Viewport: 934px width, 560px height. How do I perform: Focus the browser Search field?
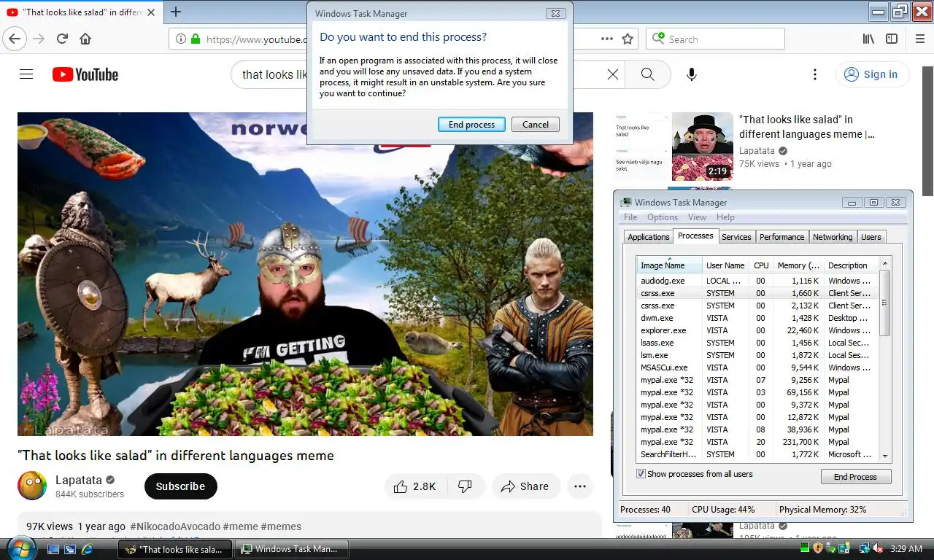(x=715, y=39)
